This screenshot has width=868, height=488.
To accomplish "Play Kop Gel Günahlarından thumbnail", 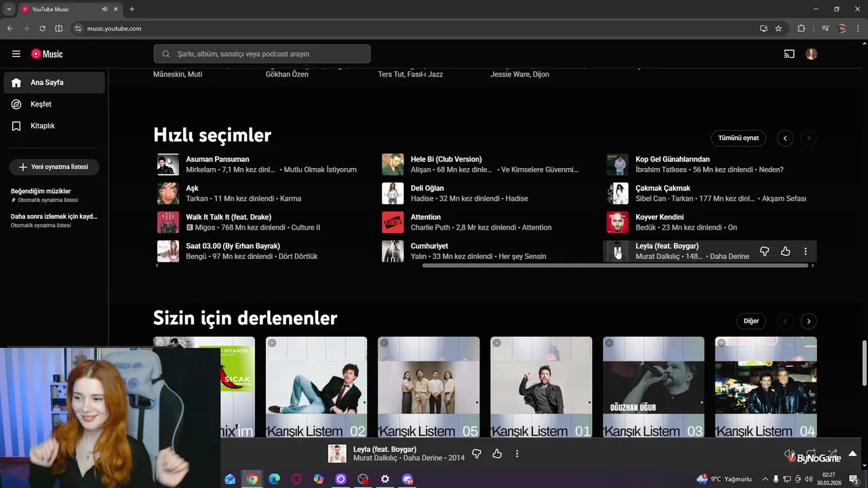I will pos(617,164).
